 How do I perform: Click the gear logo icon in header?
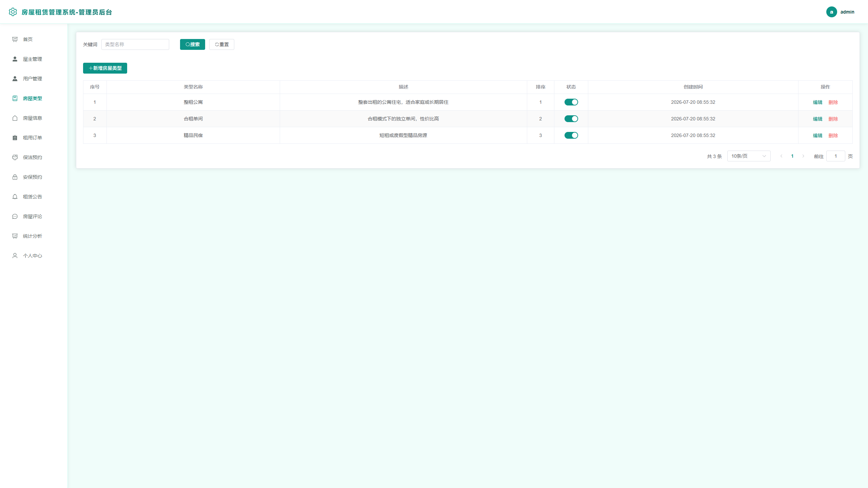[13, 12]
